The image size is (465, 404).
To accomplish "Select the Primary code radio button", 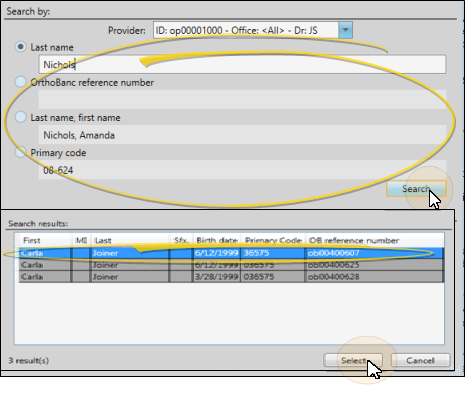I will click(21, 152).
